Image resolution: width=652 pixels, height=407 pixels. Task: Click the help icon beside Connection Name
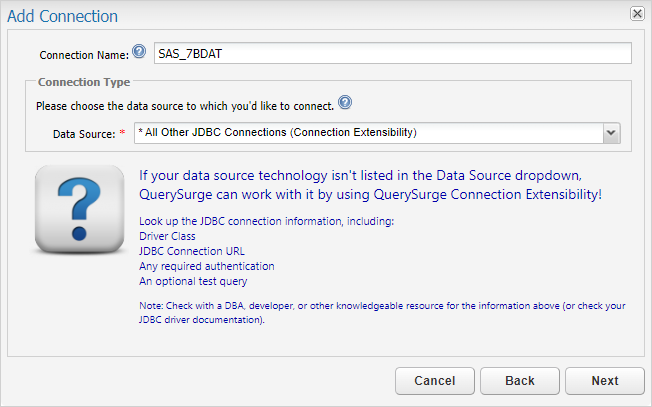point(139,52)
